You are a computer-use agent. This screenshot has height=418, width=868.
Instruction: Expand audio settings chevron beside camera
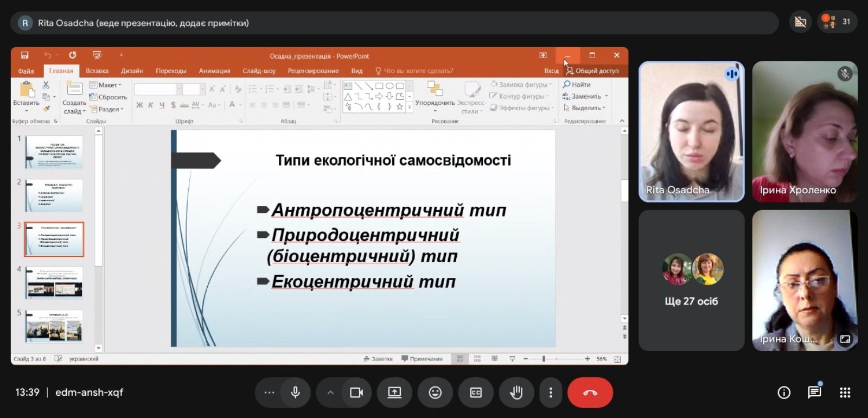(x=330, y=392)
